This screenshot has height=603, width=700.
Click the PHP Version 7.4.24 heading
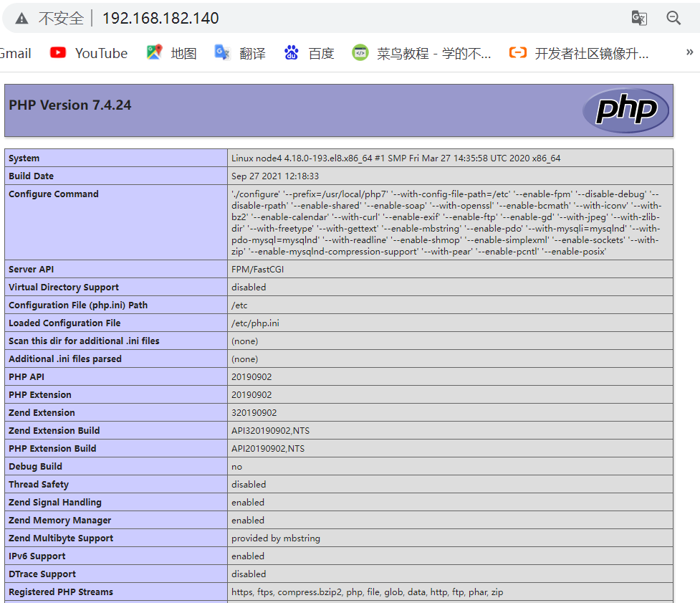[x=70, y=105]
